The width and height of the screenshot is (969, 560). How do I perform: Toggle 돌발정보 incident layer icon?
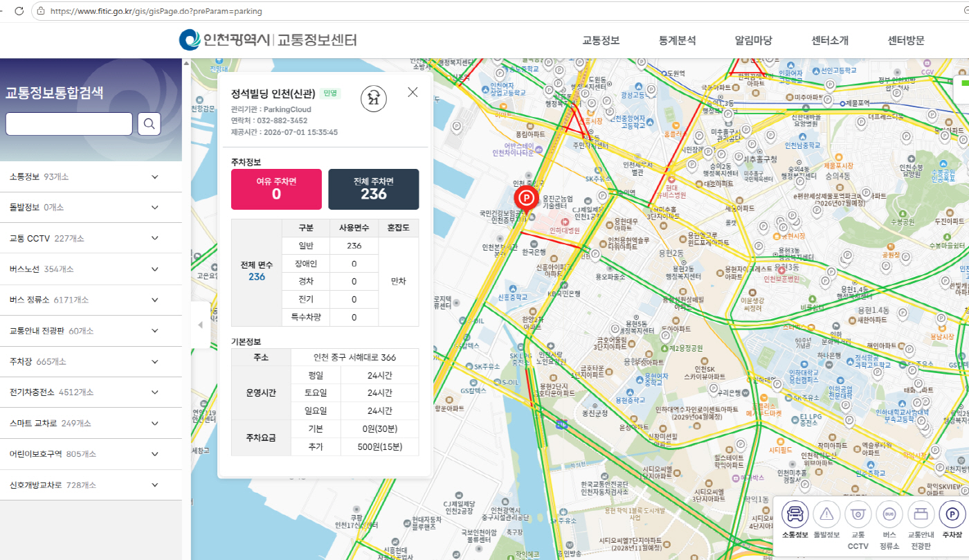[x=826, y=514]
